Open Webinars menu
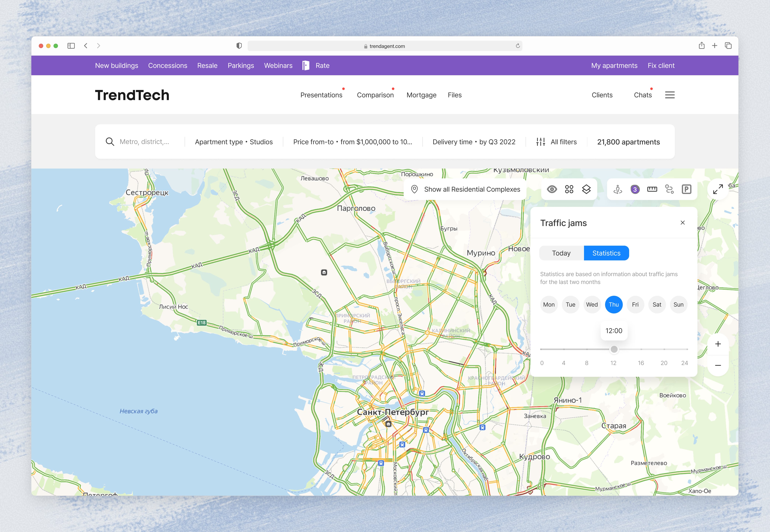This screenshot has width=770, height=532. coord(278,65)
